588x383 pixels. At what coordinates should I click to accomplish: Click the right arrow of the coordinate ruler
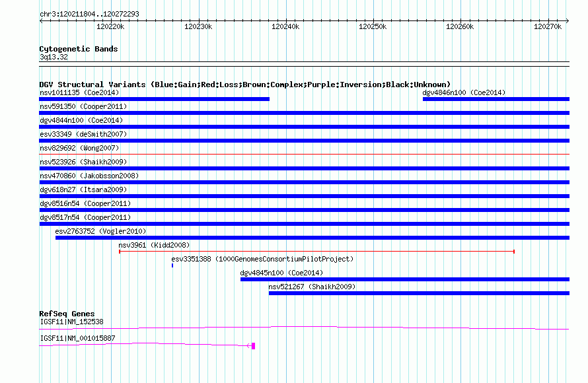coord(567,21)
